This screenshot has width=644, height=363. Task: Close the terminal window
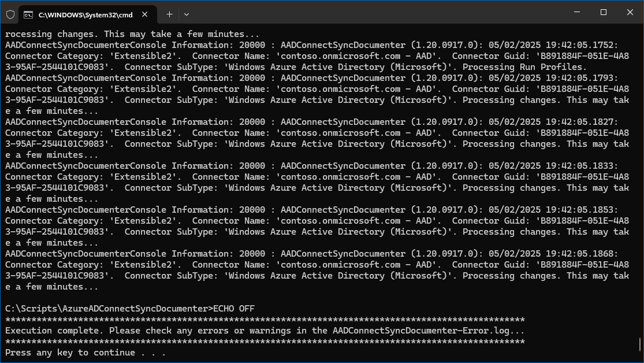coord(630,12)
